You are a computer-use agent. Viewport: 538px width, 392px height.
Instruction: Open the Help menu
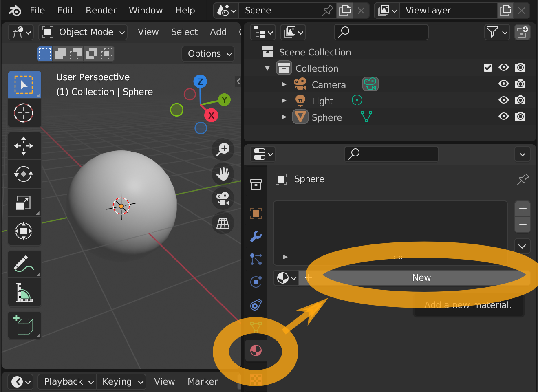click(x=185, y=10)
